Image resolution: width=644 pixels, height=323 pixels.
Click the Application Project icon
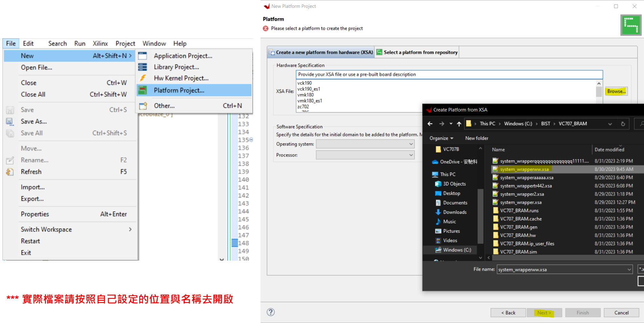click(143, 56)
